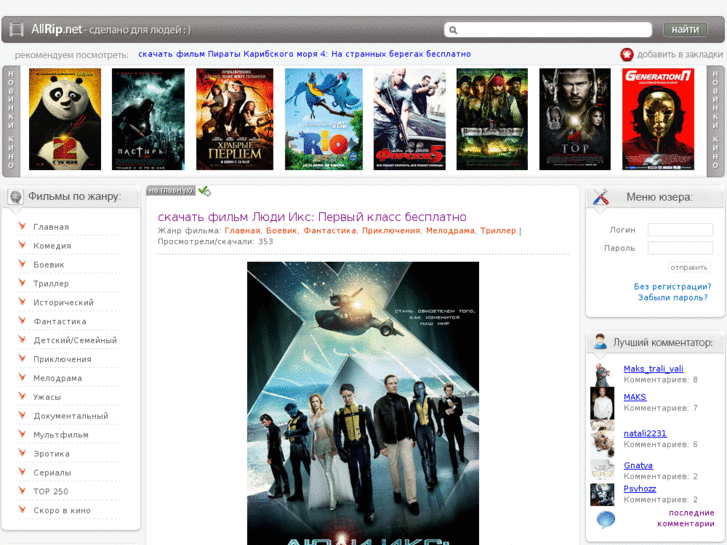The height and width of the screenshot is (545, 727).
Task: Click the search input field
Action: click(x=548, y=30)
